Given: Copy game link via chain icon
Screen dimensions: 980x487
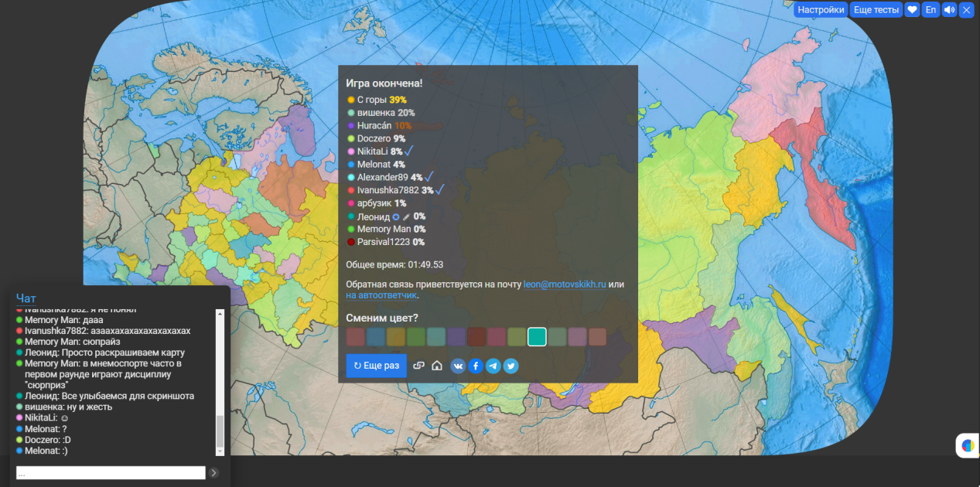Looking at the screenshot, I should 419,366.
